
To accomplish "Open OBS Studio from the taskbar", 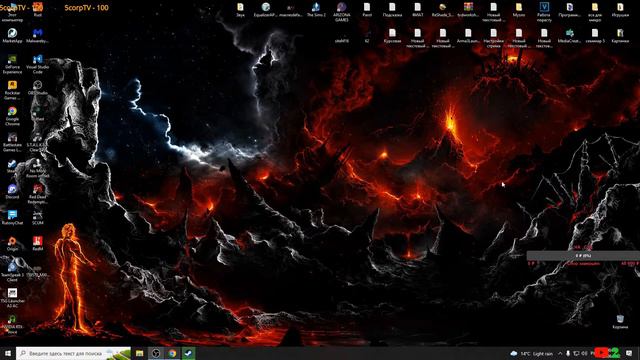I will (x=156, y=353).
